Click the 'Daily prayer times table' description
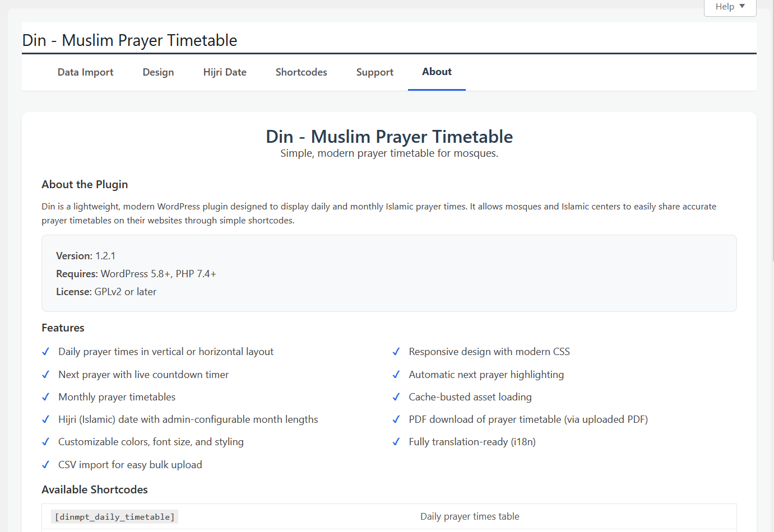Viewport: 774px width, 532px height. coord(470,516)
